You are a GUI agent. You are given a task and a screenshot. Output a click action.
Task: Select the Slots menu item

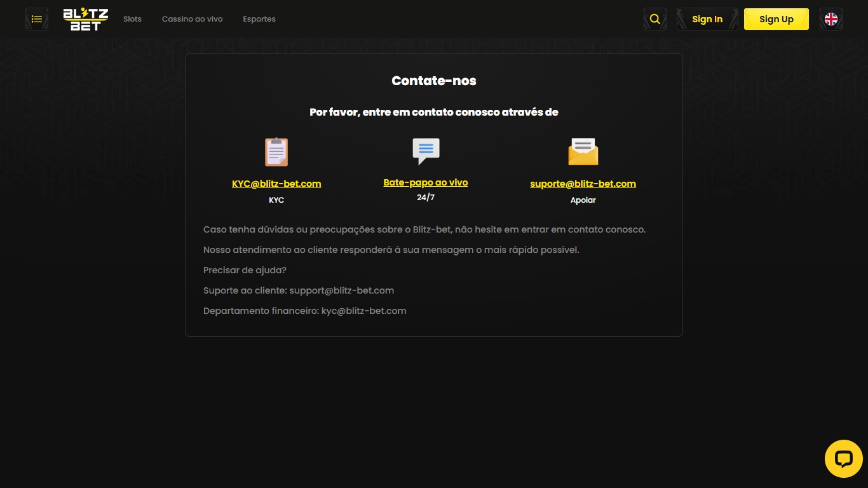click(x=132, y=19)
